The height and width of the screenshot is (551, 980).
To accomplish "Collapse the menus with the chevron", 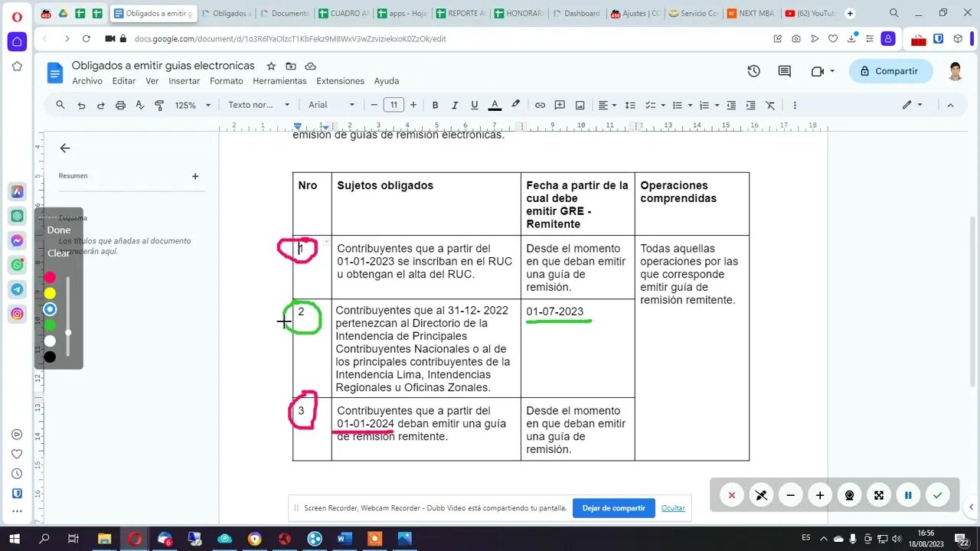I will (x=950, y=105).
